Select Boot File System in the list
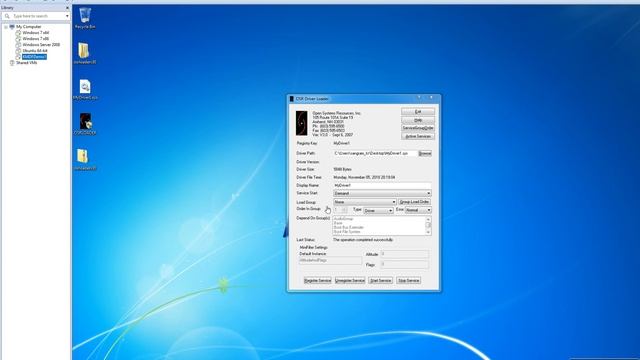640x360 pixels. tap(347, 232)
